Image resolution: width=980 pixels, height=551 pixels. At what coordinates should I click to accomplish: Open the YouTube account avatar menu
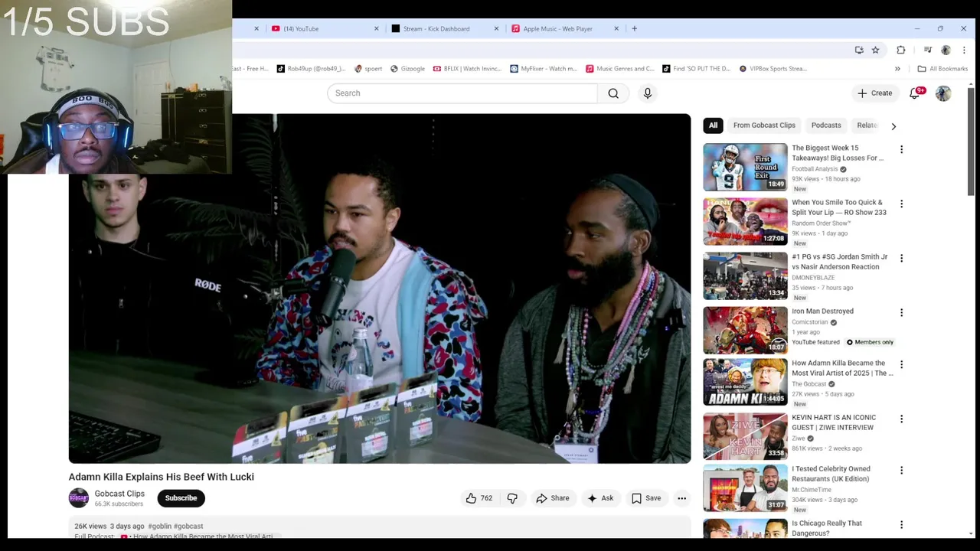coord(943,93)
